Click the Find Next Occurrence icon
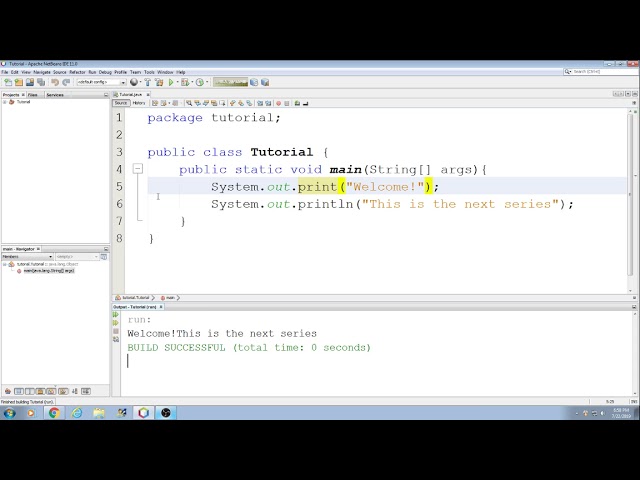The width and height of the screenshot is (640, 480). [x=206, y=103]
